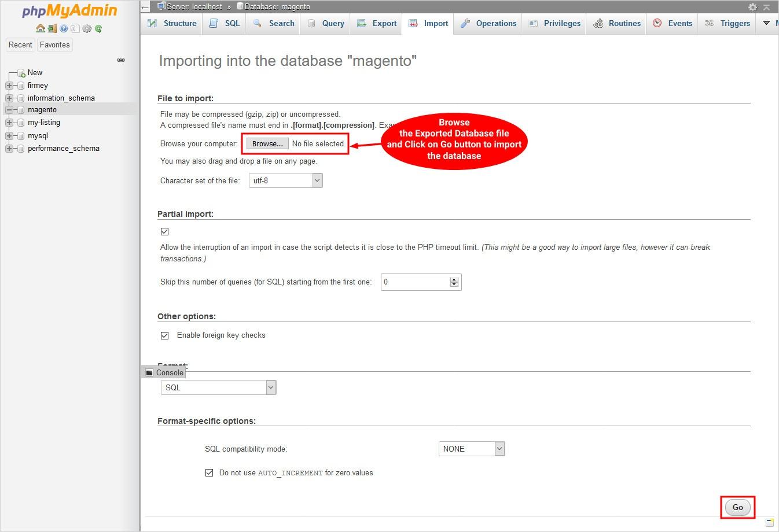
Task: Go to the Search tab
Action: (274, 24)
